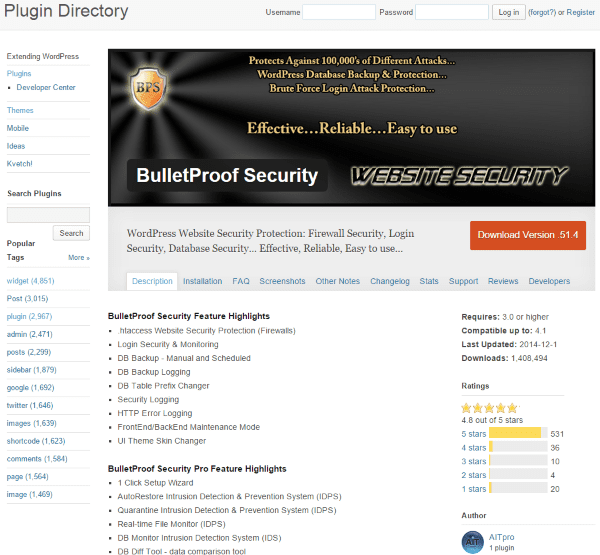Image resolution: width=600 pixels, height=555 pixels.
Task: Open the forgot password link
Action: pyautogui.click(x=542, y=13)
